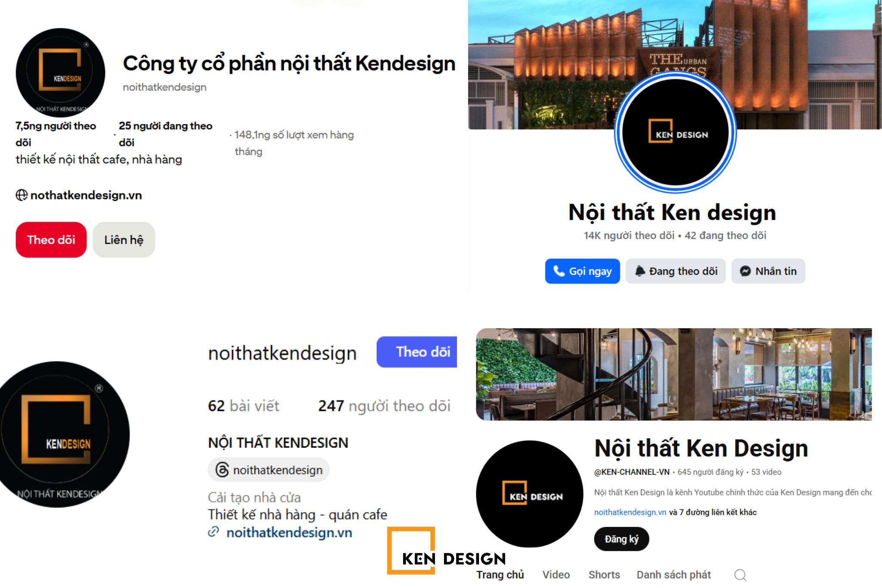Open the Danh sách phát tab
This screenshot has height=588, width=882.
[x=674, y=575]
